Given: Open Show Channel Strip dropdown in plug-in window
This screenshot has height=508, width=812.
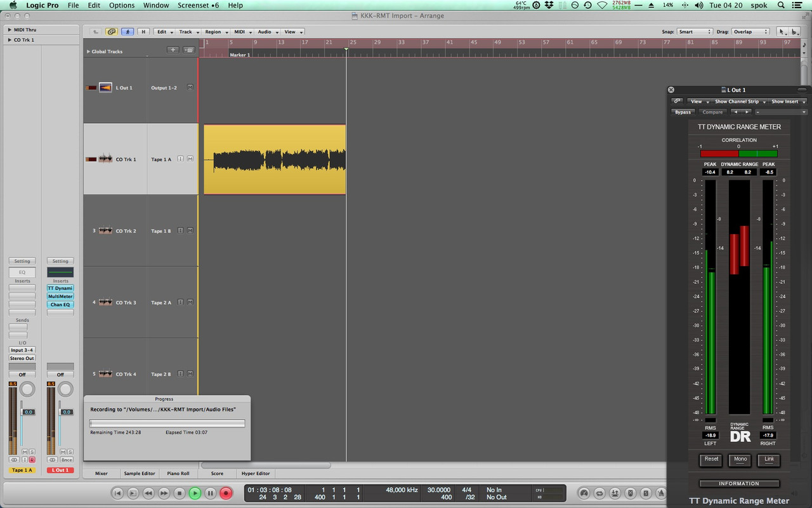Looking at the screenshot, I should point(740,101).
